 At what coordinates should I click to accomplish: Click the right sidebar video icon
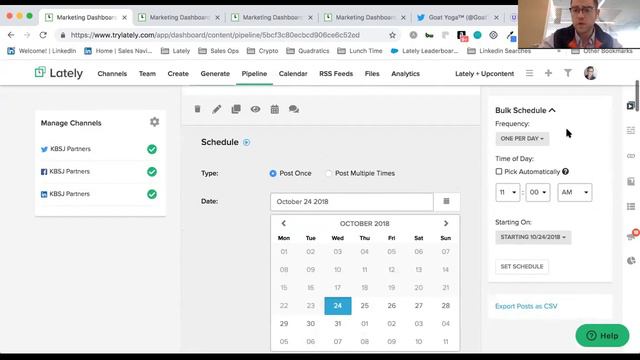point(631,106)
